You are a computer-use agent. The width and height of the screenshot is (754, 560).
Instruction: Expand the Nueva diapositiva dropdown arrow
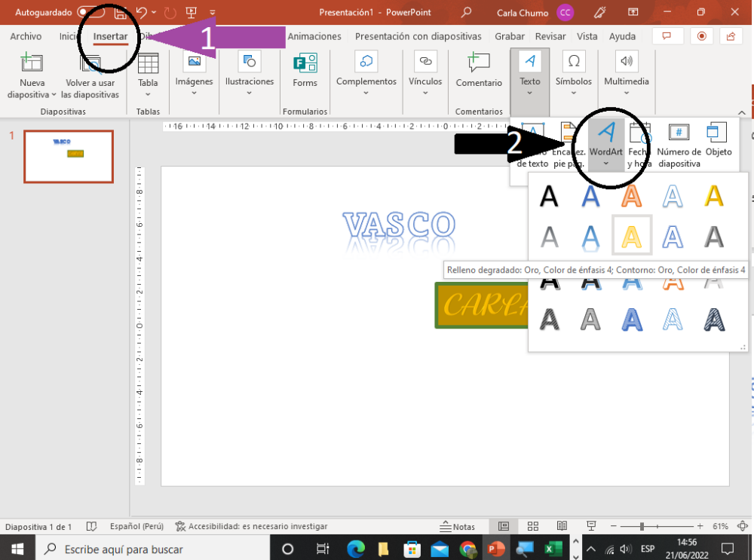54,95
